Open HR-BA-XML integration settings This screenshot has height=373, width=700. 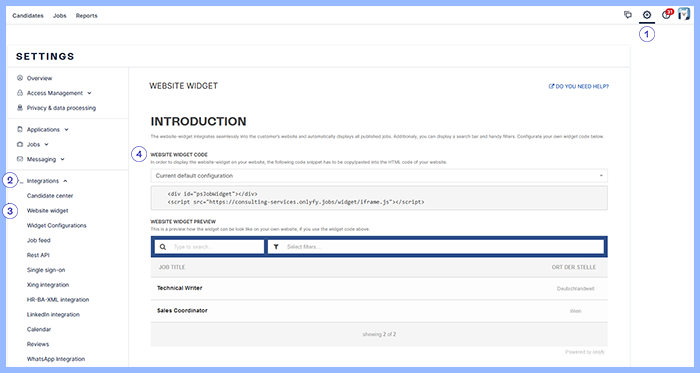pyautogui.click(x=58, y=299)
